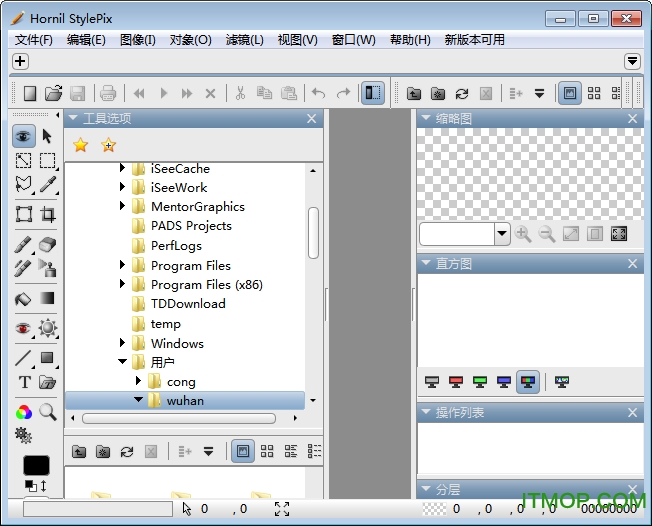This screenshot has width=652, height=526.
Task: Open the 图像(I) menu
Action: [x=138, y=40]
